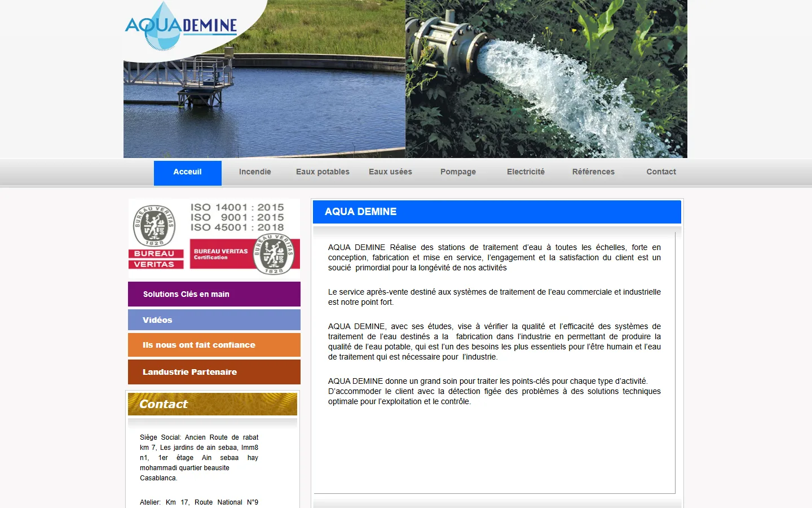
Task: Click the water treatment basin banner photo
Action: point(264,79)
